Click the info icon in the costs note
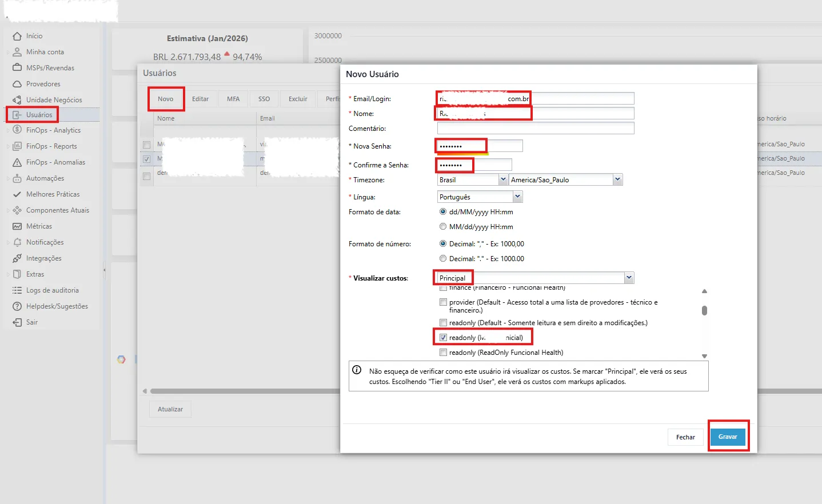The image size is (822, 504). 357,370
